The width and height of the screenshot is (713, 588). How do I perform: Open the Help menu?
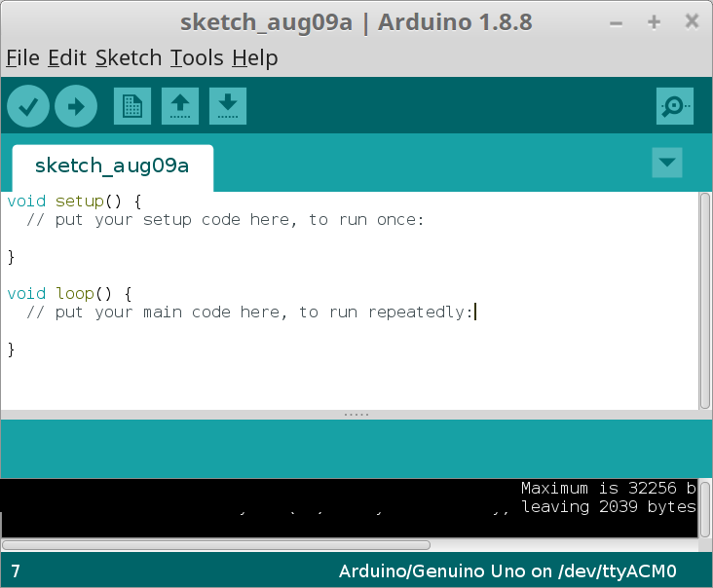click(255, 58)
